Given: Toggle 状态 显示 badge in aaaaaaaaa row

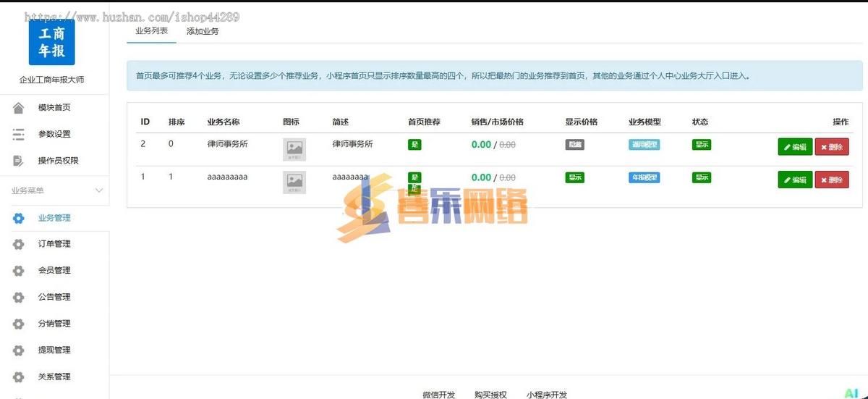Looking at the screenshot, I should coord(701,177).
